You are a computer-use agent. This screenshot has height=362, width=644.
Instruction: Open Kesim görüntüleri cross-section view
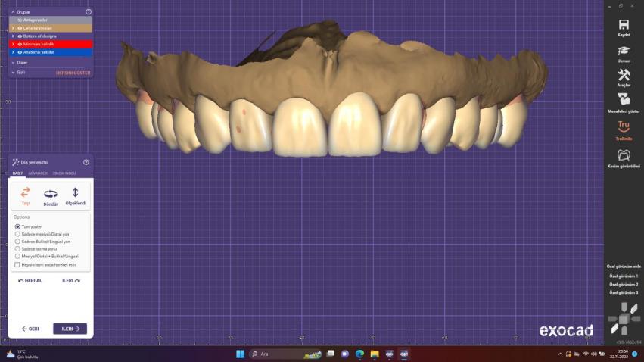click(624, 154)
